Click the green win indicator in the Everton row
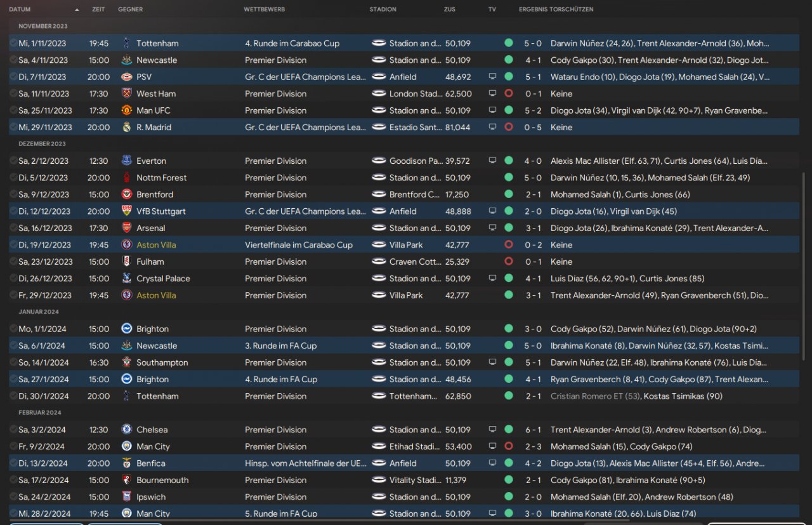 (508, 161)
